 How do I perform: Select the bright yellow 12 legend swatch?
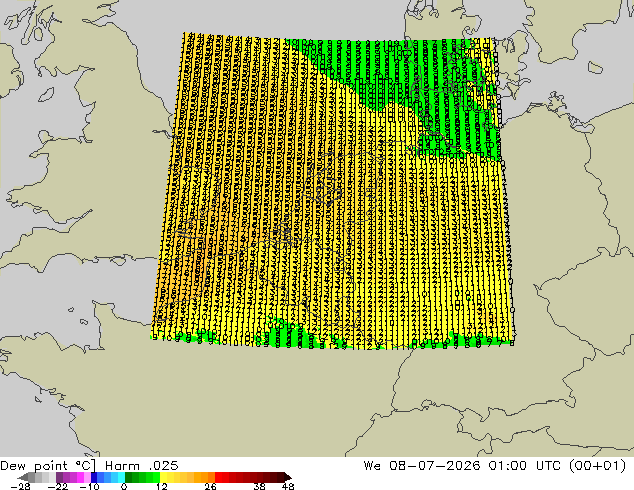click(x=163, y=477)
